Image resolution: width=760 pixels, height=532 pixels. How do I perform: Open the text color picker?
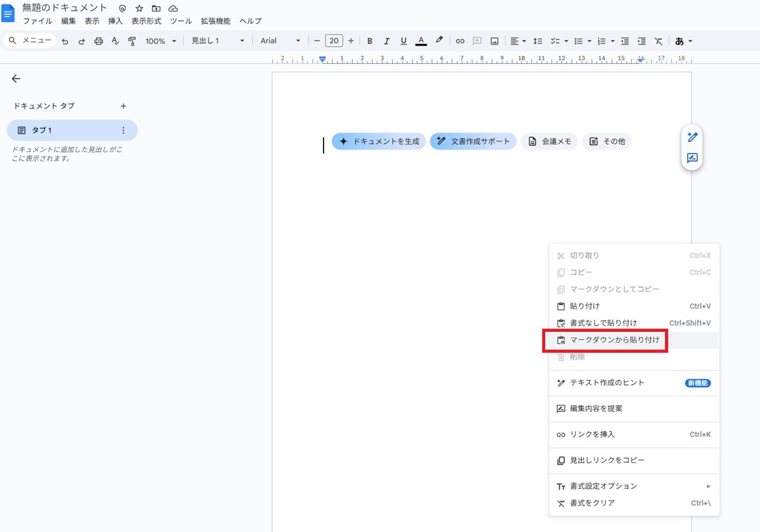tap(421, 41)
